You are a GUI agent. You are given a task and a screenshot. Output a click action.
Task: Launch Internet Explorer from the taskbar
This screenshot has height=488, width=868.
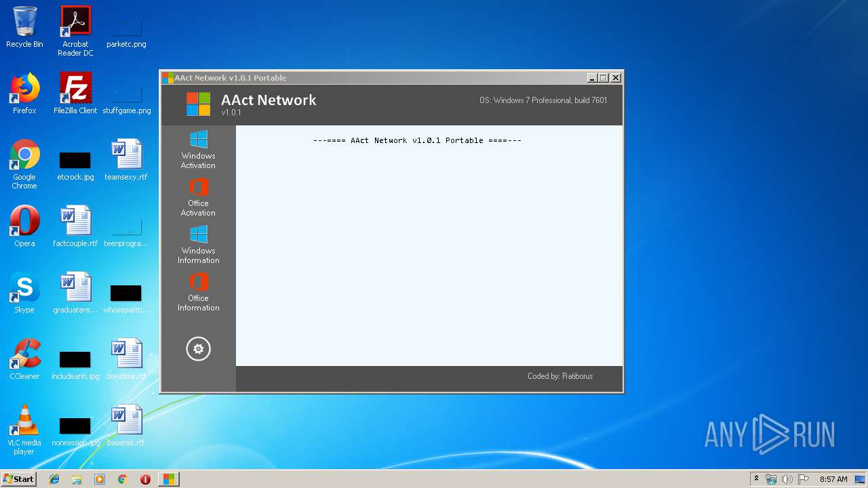tap(54, 479)
